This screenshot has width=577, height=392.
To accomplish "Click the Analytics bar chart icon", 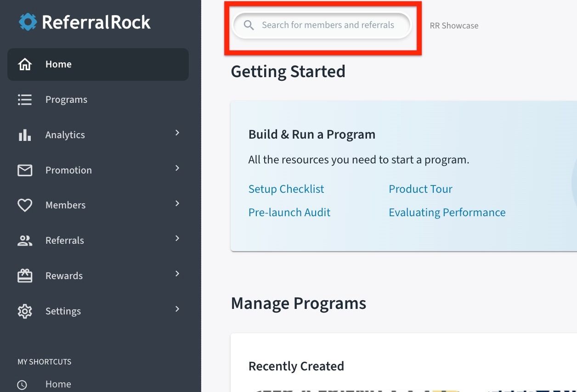I will point(25,135).
